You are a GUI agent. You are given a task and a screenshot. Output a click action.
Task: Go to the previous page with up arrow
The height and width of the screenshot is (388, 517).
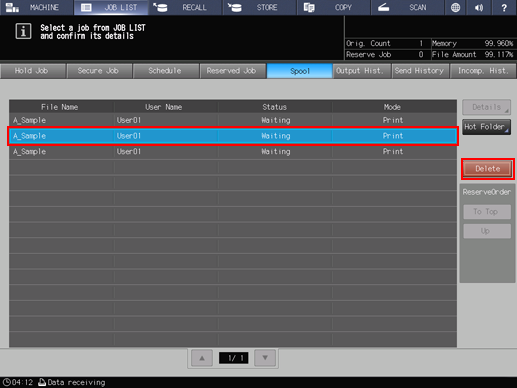point(202,358)
